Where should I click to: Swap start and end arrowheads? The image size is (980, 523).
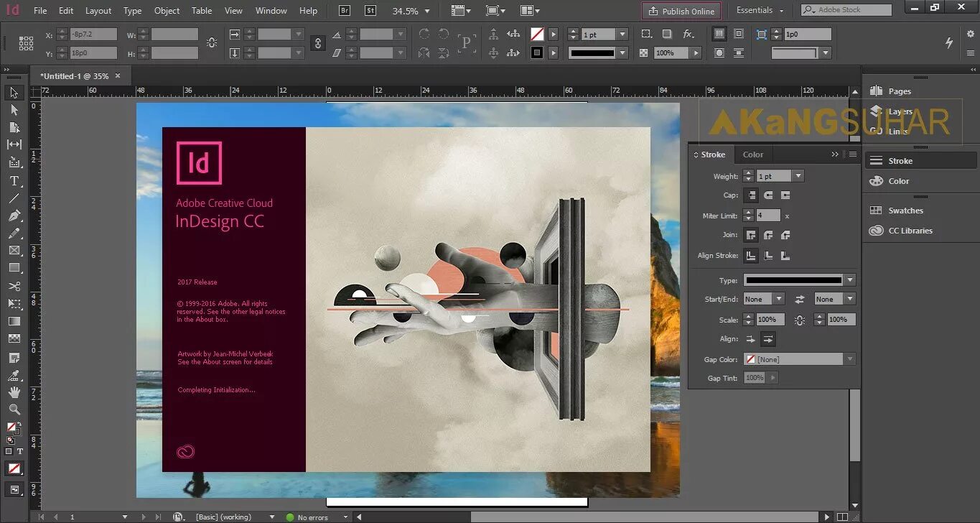click(800, 299)
